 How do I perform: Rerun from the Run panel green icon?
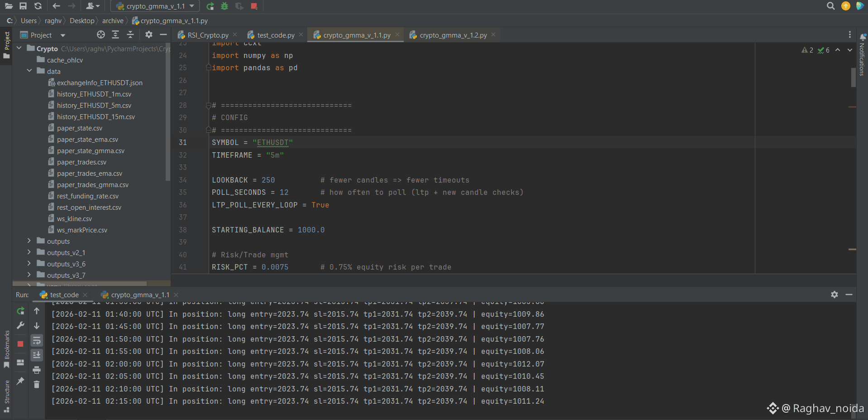pos(20,311)
